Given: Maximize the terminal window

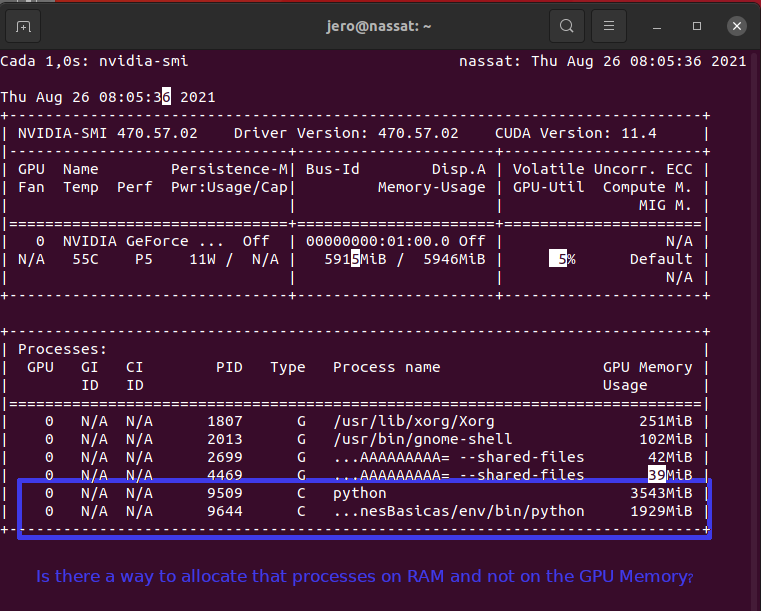Looking at the screenshot, I should pyautogui.click(x=697, y=25).
